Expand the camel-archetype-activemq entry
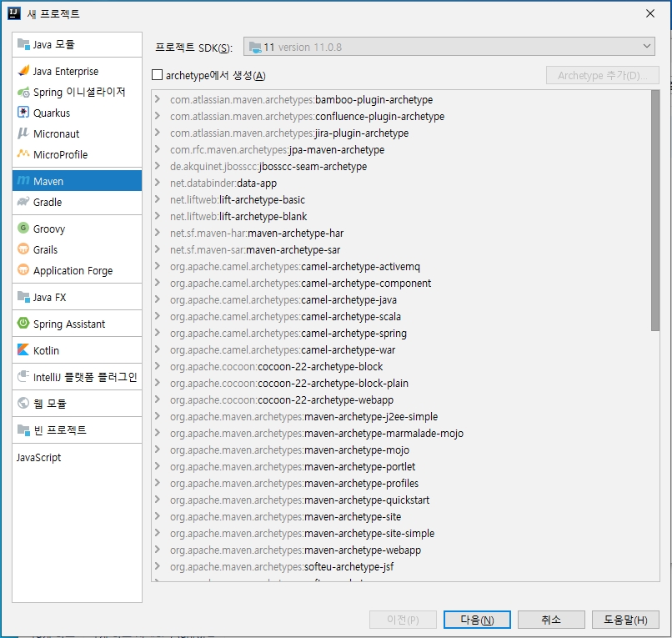Screen dimensions: 672x638 tap(158, 266)
